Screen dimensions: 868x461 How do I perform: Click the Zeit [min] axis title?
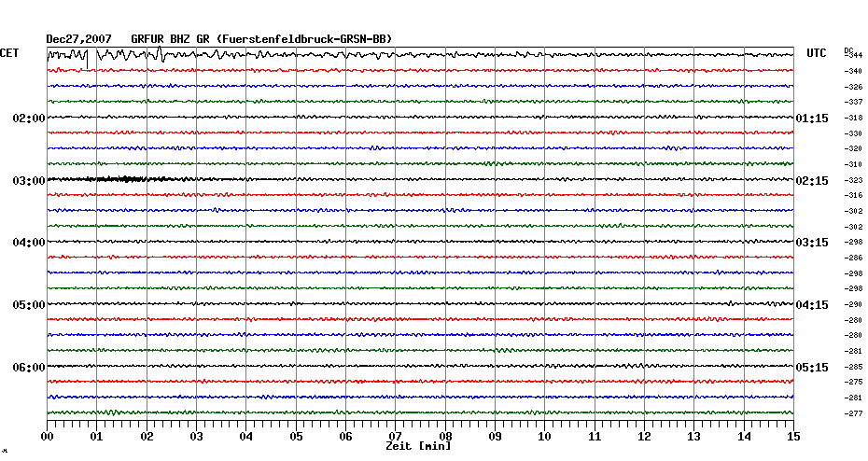pos(418,446)
